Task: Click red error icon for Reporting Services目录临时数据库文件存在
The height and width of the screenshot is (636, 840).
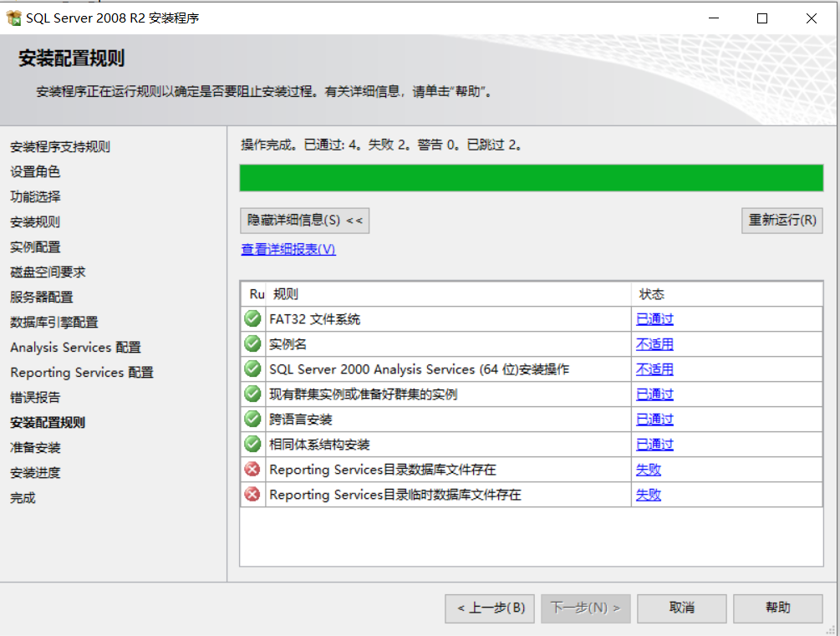Action: click(x=252, y=494)
